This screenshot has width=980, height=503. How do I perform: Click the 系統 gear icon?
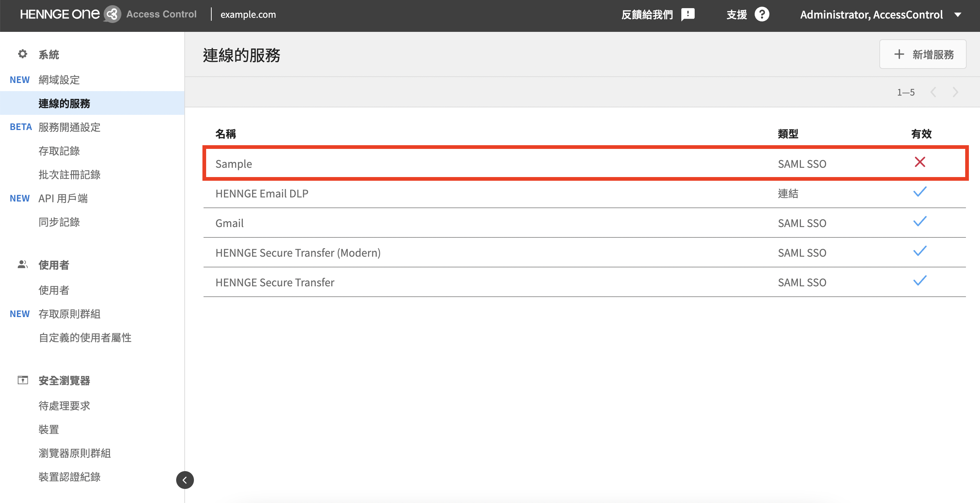point(23,54)
